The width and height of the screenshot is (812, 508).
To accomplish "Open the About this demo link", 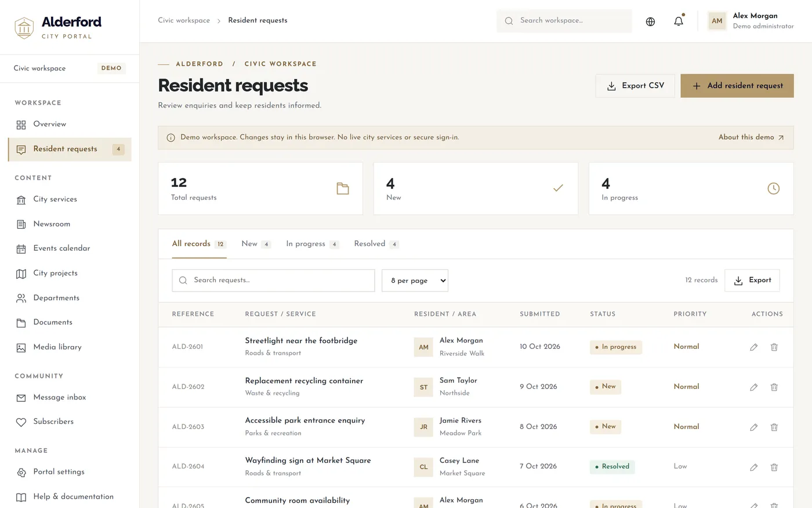I will click(751, 138).
